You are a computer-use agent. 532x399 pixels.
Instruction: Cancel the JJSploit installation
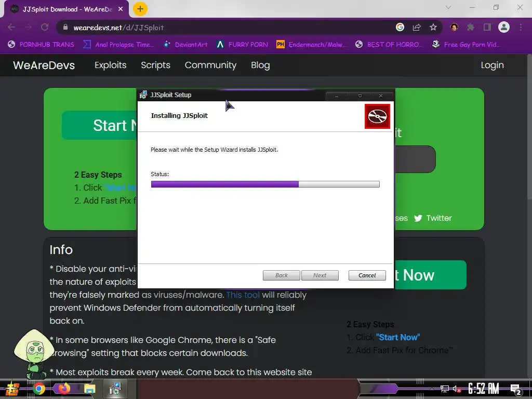[x=367, y=275]
